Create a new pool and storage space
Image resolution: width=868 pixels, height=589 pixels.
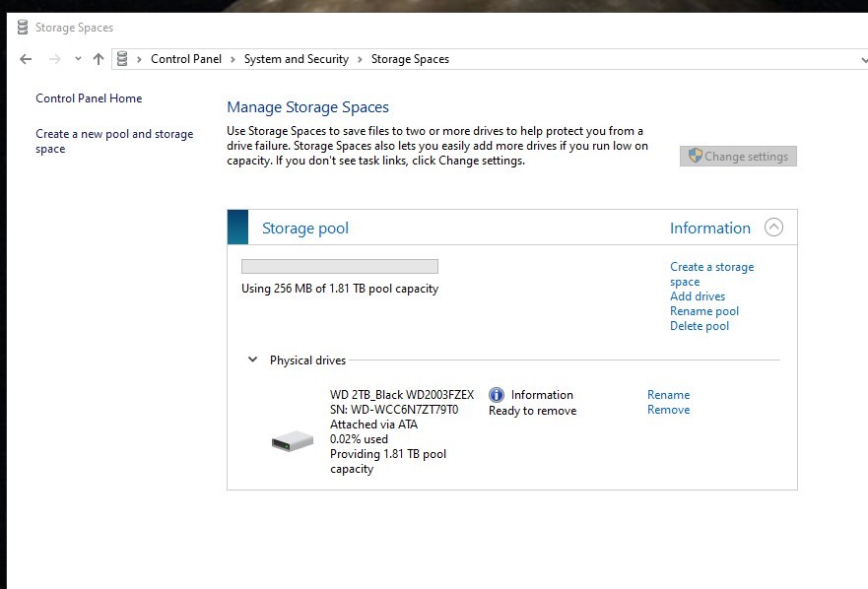(x=114, y=141)
